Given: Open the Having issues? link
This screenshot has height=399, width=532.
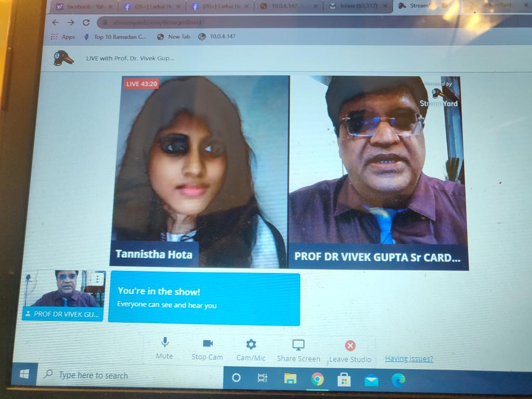Looking at the screenshot, I should 409,358.
